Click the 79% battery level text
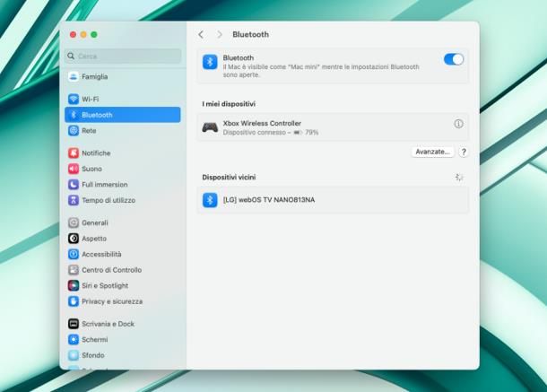The height and width of the screenshot is (392, 547). point(311,133)
